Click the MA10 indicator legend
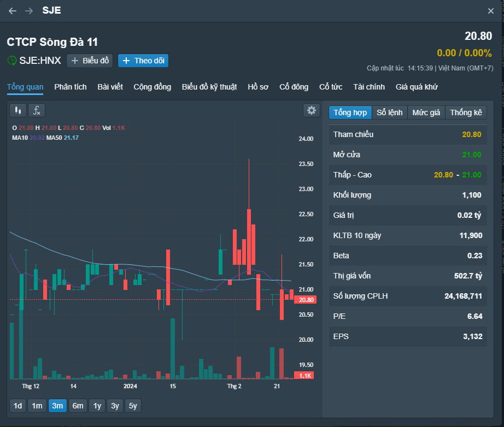Viewport: 504px width, 427px height. pyautogui.click(x=28, y=138)
